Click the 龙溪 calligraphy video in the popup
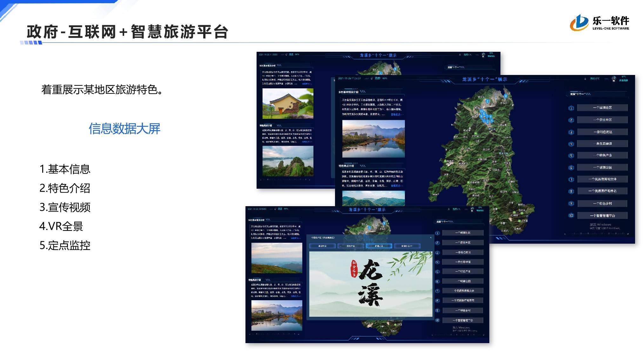The height and width of the screenshot is (352, 644). coord(371,284)
